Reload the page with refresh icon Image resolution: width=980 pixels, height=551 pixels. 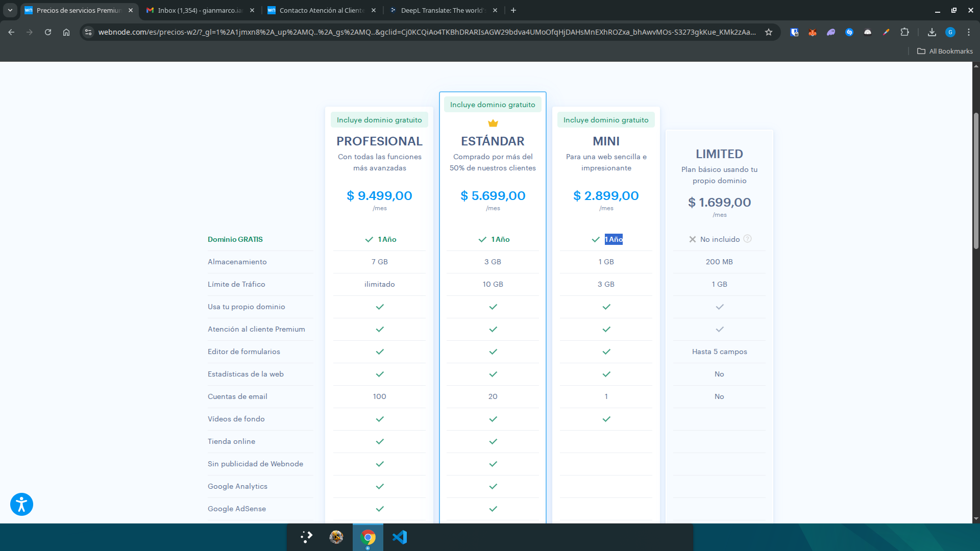click(x=48, y=32)
